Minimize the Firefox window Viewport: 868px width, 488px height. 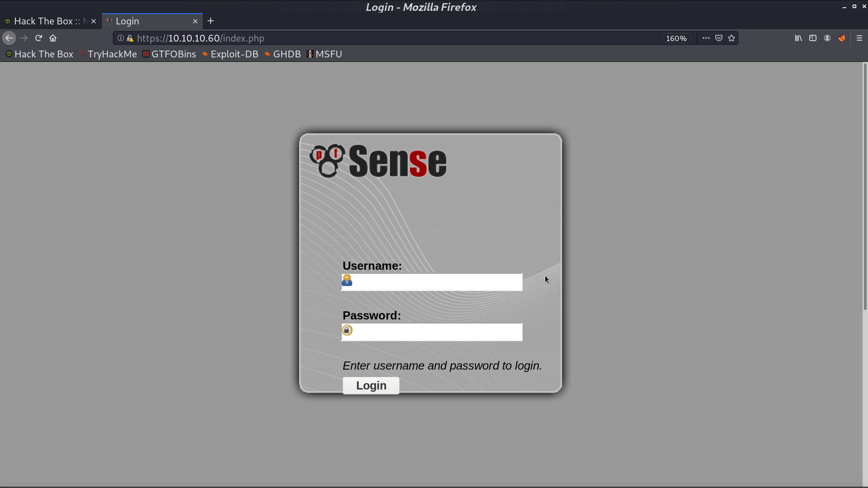[x=844, y=7]
